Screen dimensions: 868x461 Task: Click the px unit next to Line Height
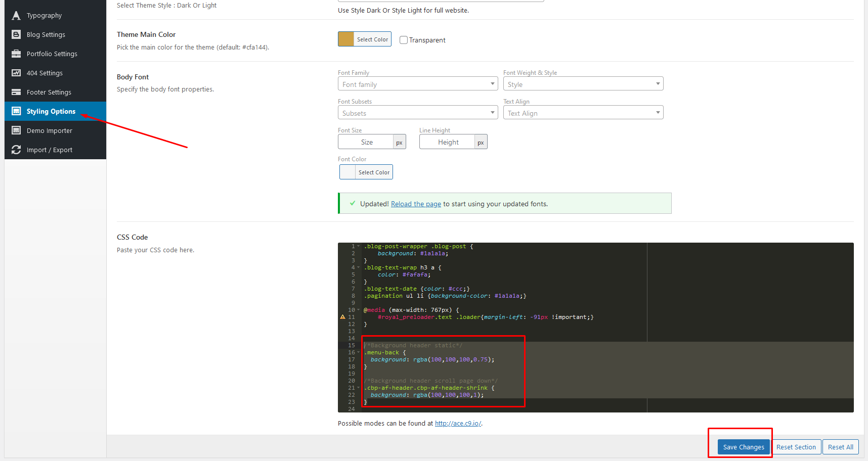click(x=481, y=143)
